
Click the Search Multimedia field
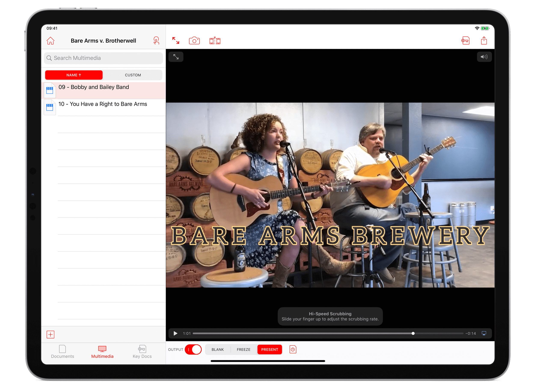[103, 58]
